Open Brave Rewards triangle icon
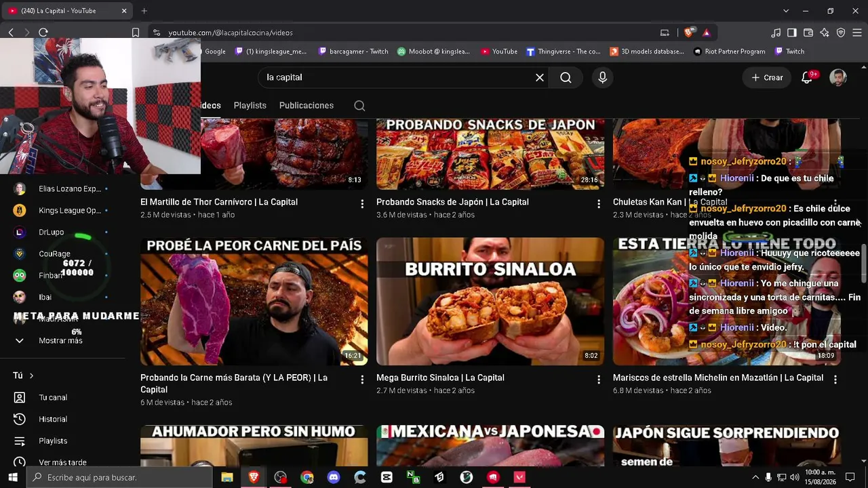Screen dimensions: 868x488 coord(706,33)
